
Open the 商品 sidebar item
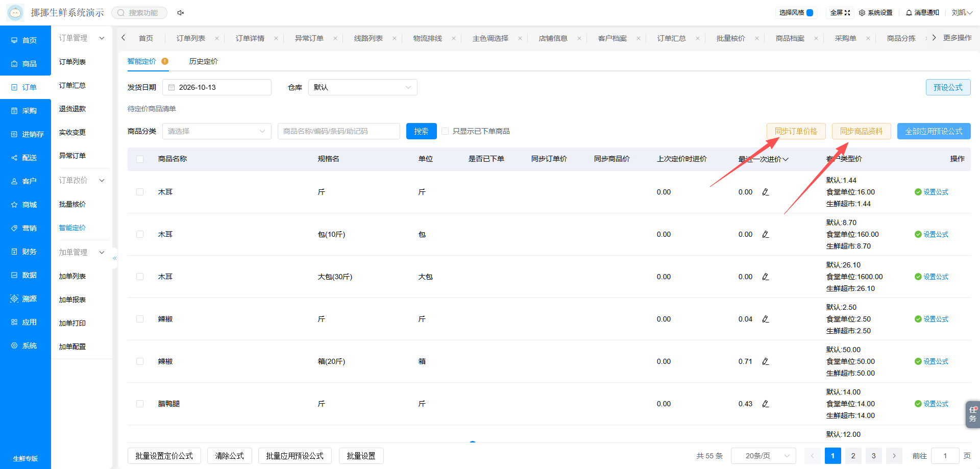point(24,64)
